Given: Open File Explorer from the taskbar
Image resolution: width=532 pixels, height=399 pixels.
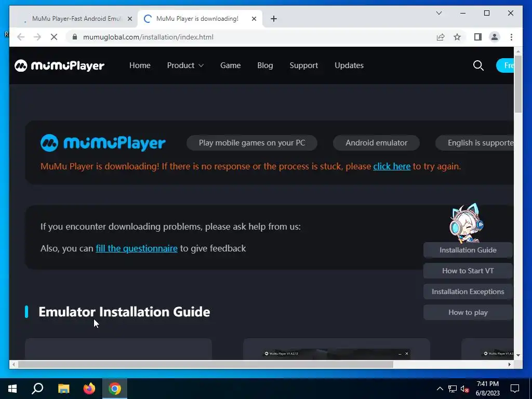Looking at the screenshot, I should point(63,389).
